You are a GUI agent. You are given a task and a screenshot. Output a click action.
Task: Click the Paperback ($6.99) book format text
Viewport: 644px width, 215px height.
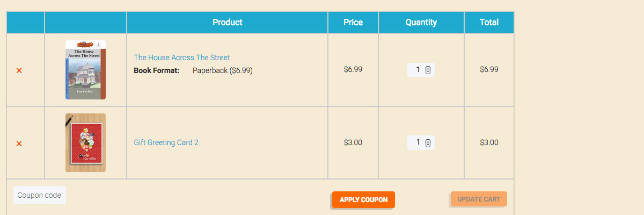coord(223,70)
